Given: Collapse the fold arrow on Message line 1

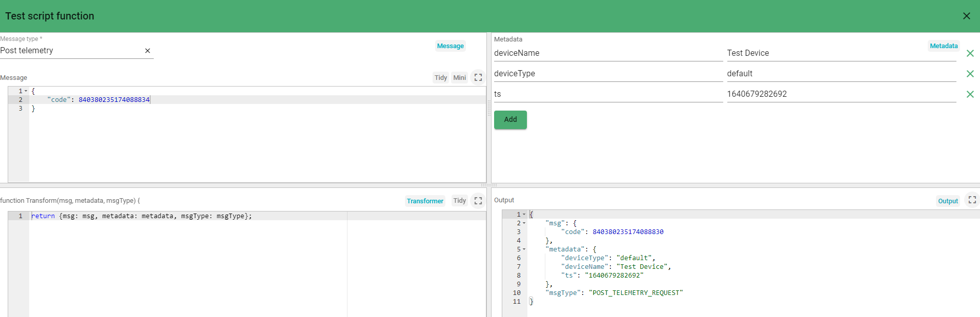Looking at the screenshot, I should point(26,91).
